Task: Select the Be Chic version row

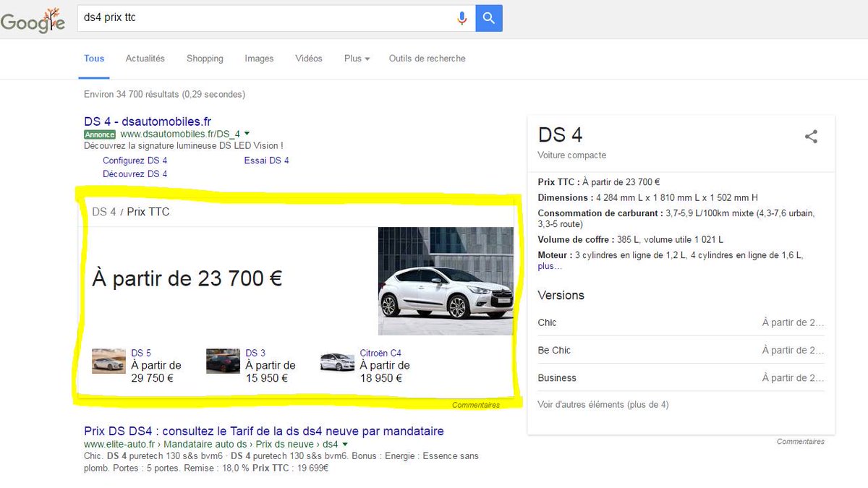Action: [681, 350]
